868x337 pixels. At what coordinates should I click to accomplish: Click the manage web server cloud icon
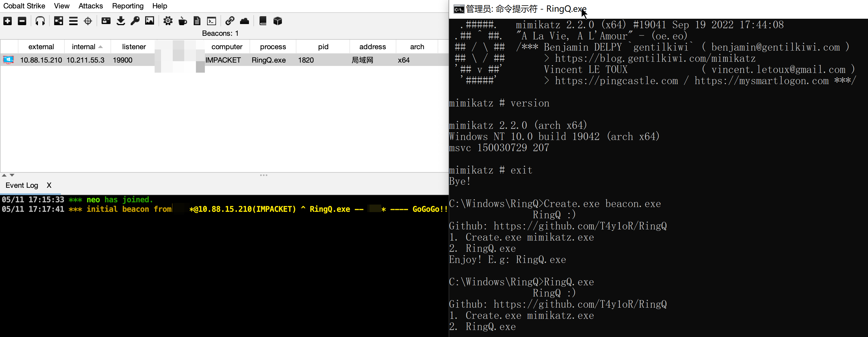tap(244, 21)
